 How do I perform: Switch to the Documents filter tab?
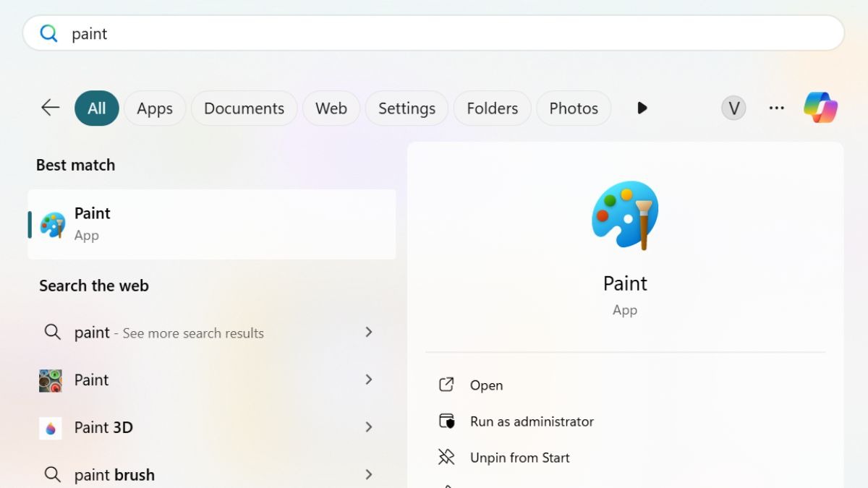coord(244,108)
